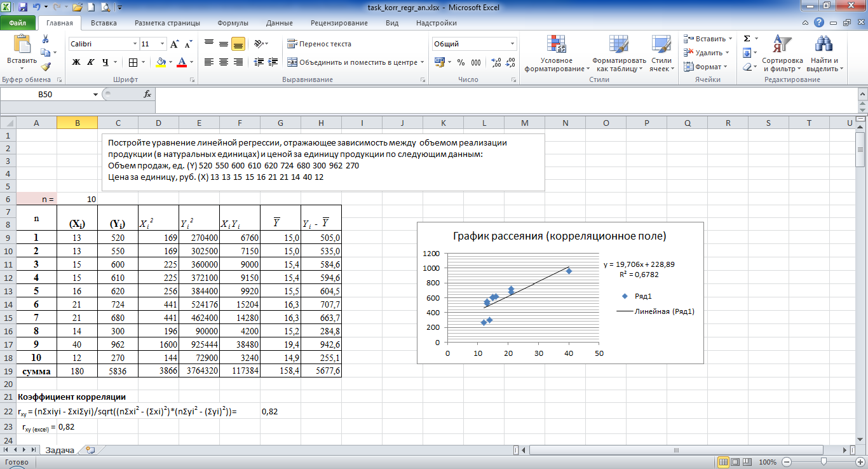Open Формат cells dropdown
The height and width of the screenshot is (469, 868).
click(x=705, y=67)
